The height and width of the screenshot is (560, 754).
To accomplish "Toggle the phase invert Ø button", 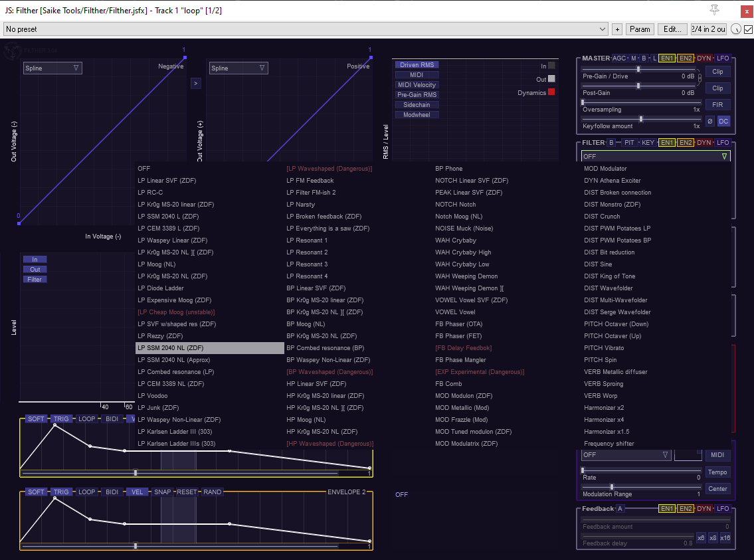I will point(709,121).
